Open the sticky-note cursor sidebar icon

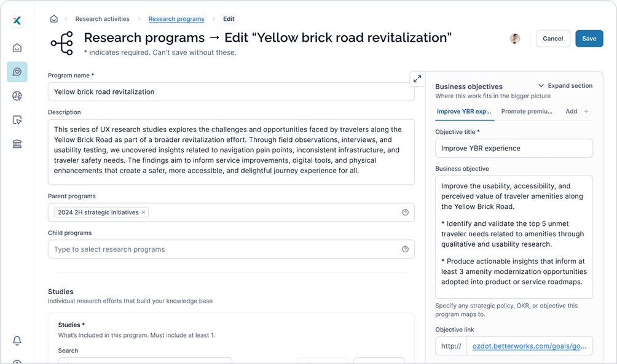point(17,120)
